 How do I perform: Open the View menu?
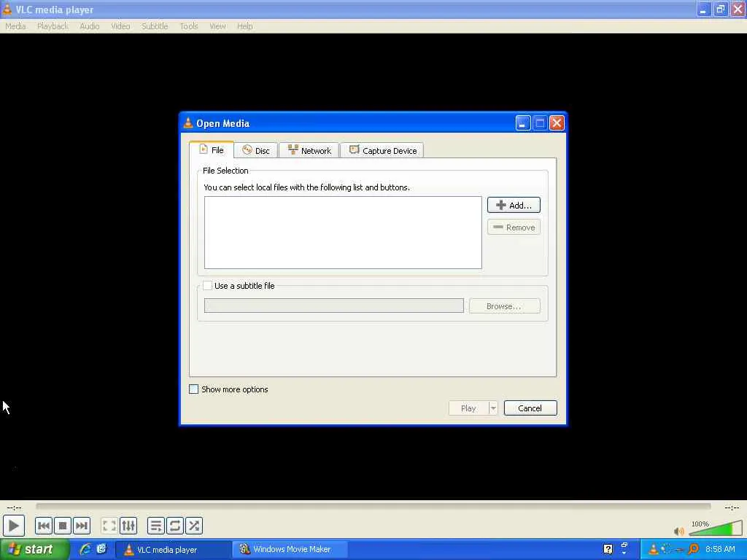(217, 26)
